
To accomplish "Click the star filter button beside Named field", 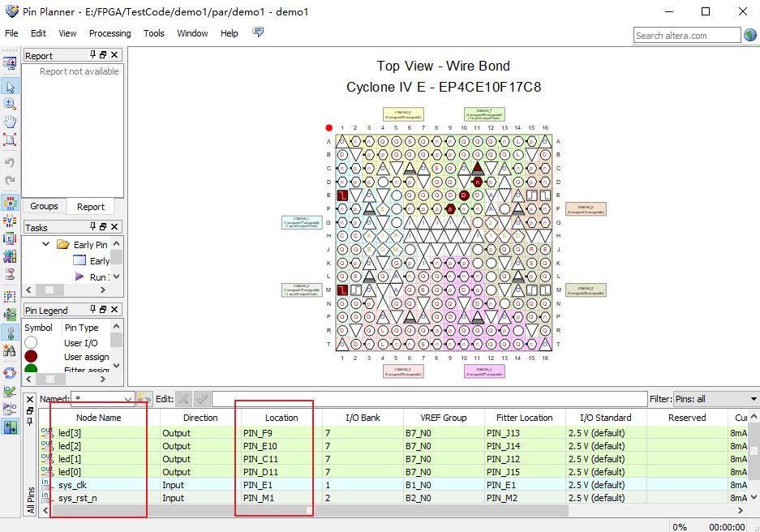I will click(x=144, y=399).
